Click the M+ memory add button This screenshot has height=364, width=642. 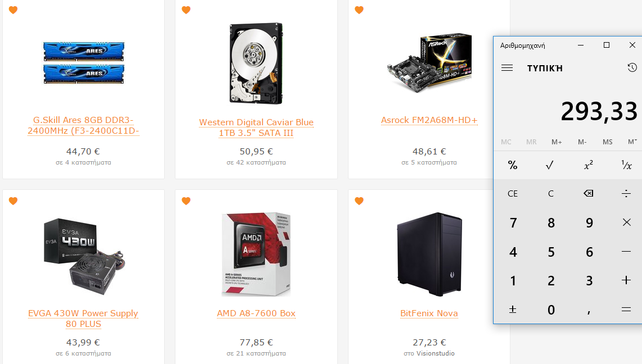coord(557,142)
